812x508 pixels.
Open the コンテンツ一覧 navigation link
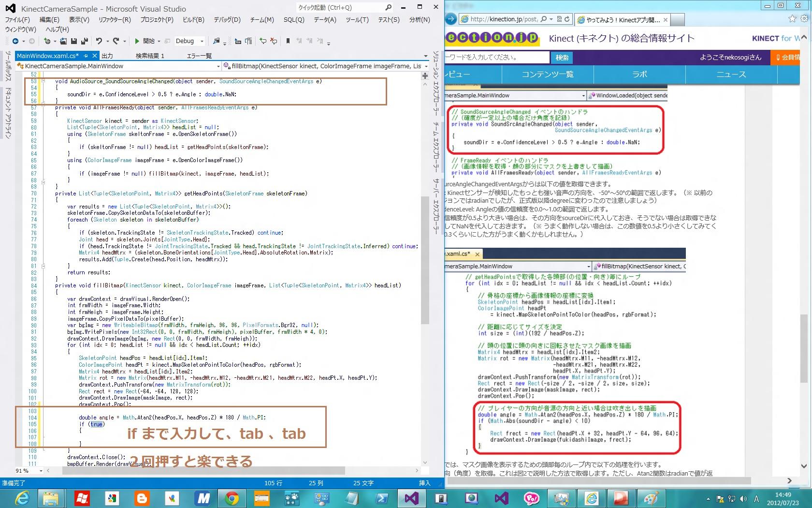[548, 74]
